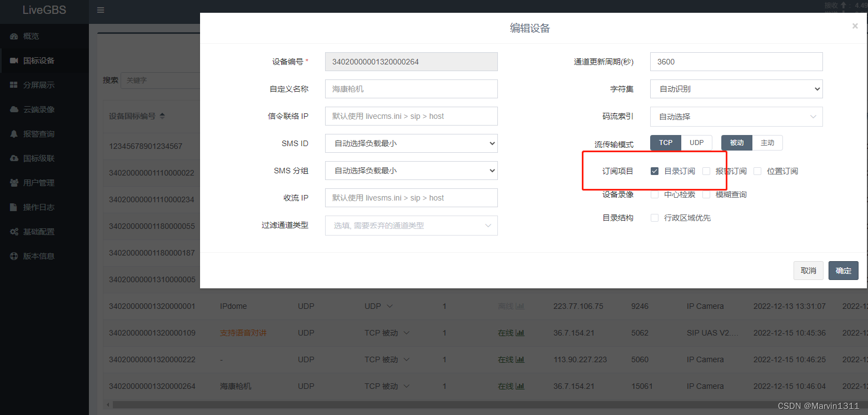This screenshot has height=415, width=868.
Task: Click device ID 34020000001110000022
Action: (x=152, y=173)
